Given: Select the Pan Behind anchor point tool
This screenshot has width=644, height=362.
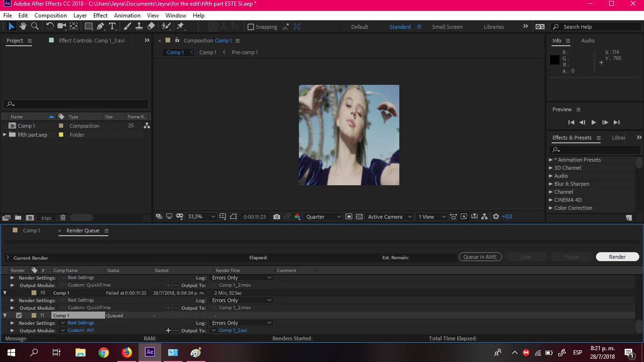Looking at the screenshot, I should pyautogui.click(x=74, y=26).
